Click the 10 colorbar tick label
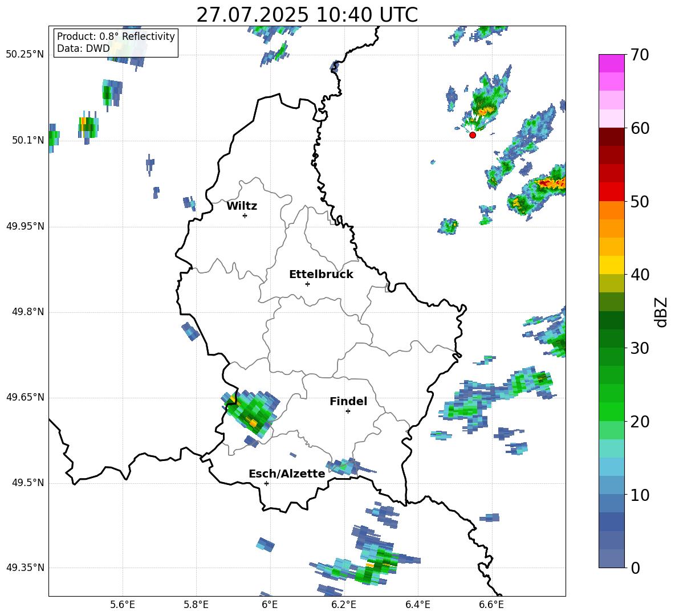 coord(640,495)
